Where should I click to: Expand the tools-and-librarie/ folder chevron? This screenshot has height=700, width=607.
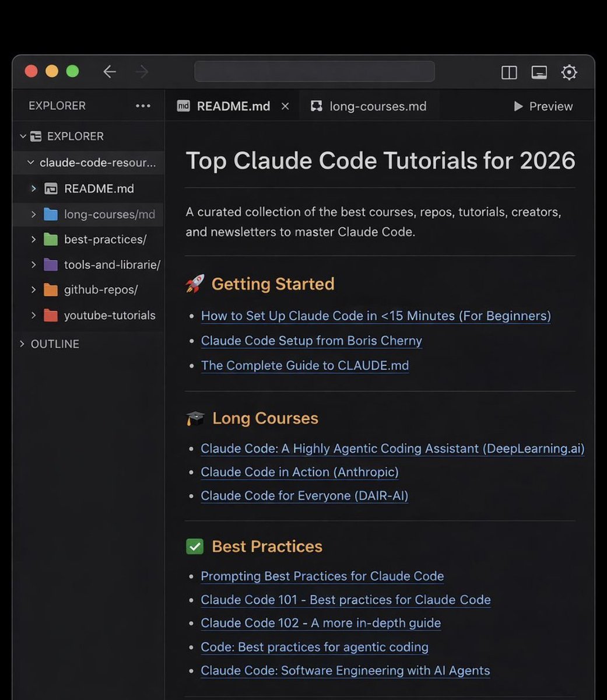click(33, 265)
